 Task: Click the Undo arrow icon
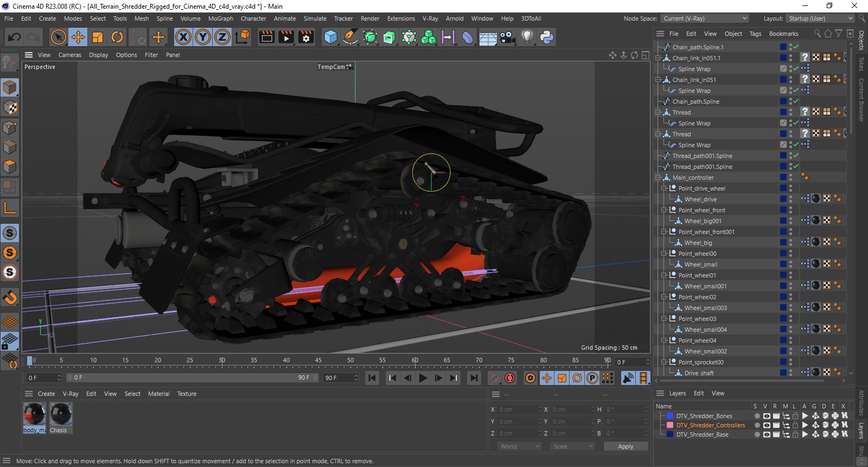pyautogui.click(x=15, y=37)
